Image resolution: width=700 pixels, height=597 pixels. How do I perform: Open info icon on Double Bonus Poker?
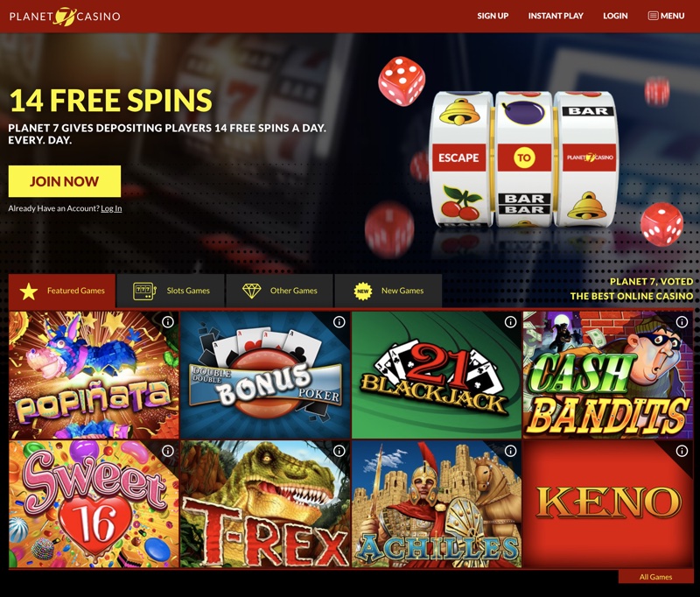[339, 322]
